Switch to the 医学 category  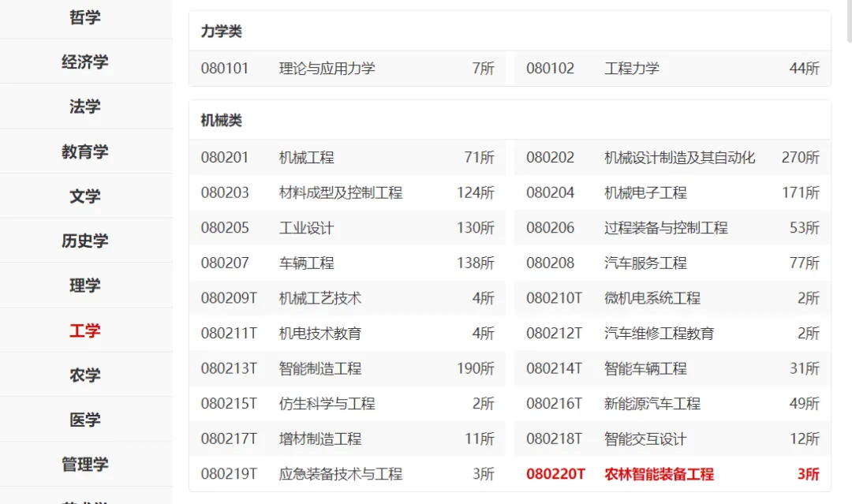(x=85, y=420)
